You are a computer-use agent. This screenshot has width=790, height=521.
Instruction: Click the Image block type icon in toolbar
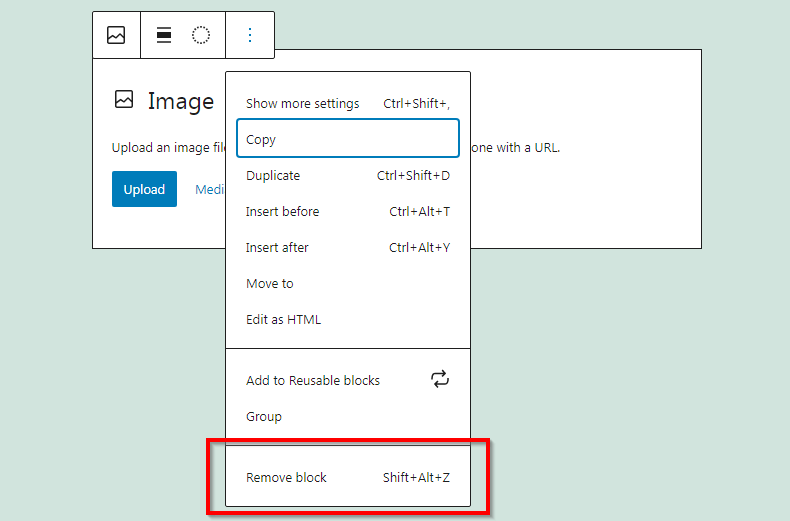[116, 35]
